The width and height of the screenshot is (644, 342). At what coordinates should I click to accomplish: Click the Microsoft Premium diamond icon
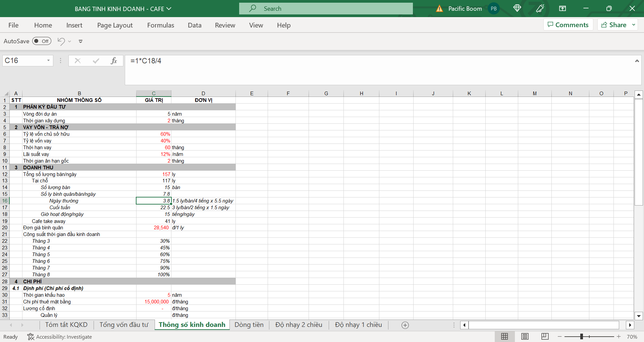pyautogui.click(x=517, y=8)
